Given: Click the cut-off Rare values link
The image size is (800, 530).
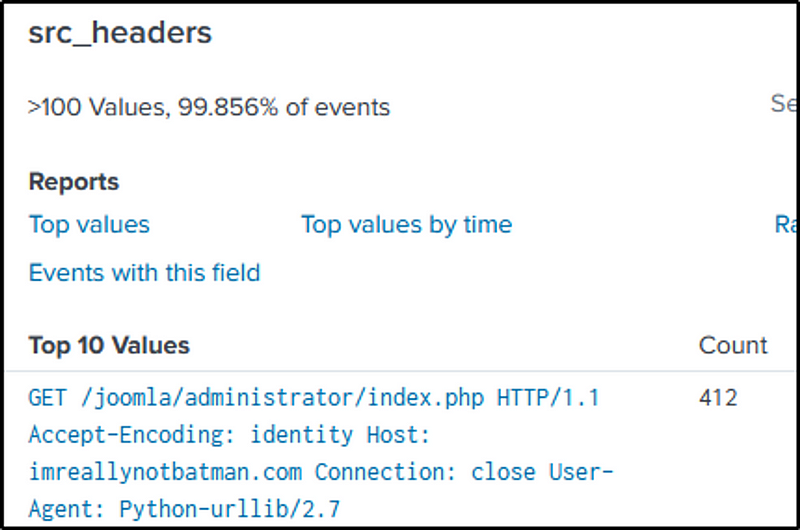Looking at the screenshot, I should point(786,225).
